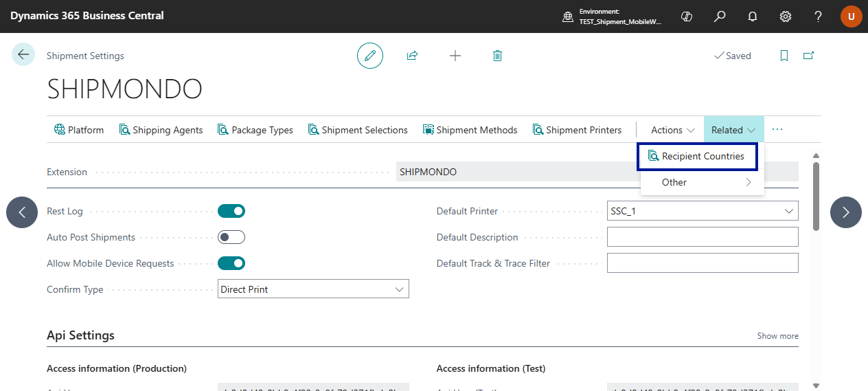Bookmark this page icon
868x391 pixels.
click(x=784, y=56)
